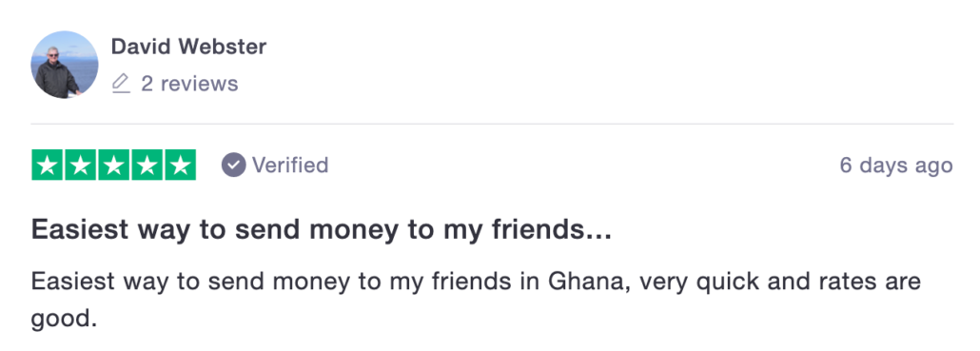The width and height of the screenshot is (980, 351).
Task: Open David Webster's profile photo
Action: [65, 65]
